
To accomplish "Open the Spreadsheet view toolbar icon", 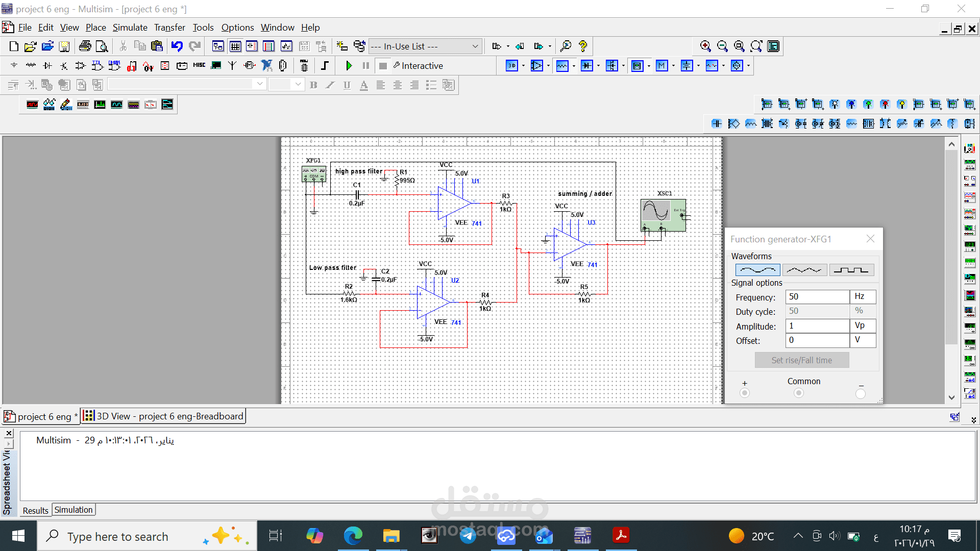I will 235,46.
